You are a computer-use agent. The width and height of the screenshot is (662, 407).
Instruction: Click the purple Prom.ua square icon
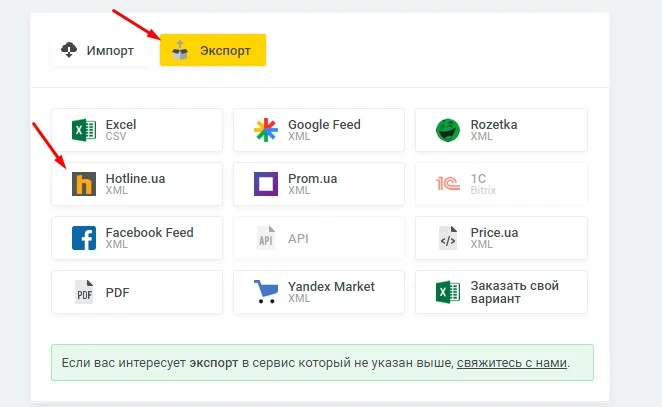(x=266, y=184)
